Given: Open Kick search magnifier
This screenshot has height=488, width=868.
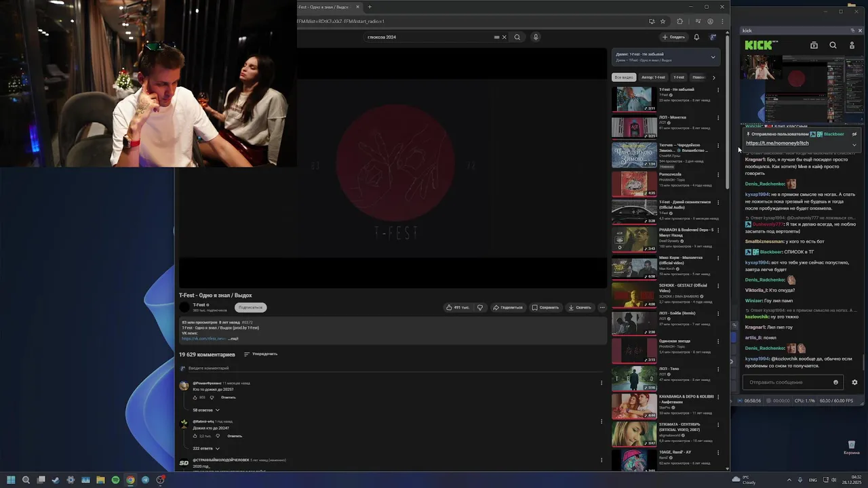Looking at the screenshot, I should [x=833, y=45].
